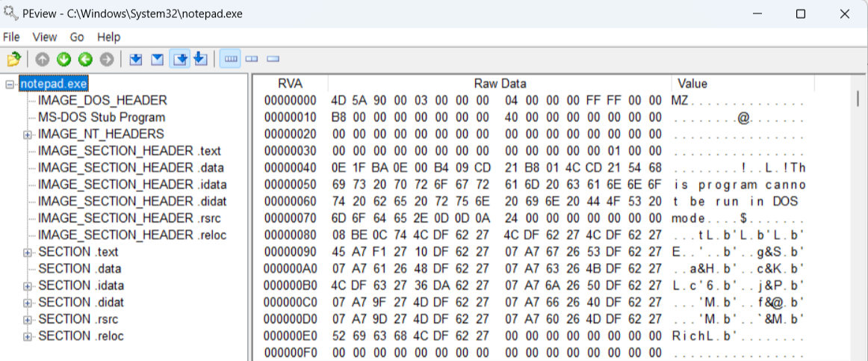Image resolution: width=868 pixels, height=361 pixels.
Task: Click RVA address 00000040
Action: pyautogui.click(x=290, y=167)
